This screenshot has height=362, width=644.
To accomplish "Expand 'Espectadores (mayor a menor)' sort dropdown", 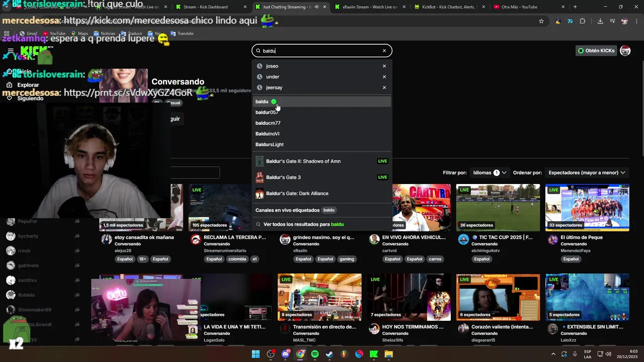I will click(x=587, y=172).
